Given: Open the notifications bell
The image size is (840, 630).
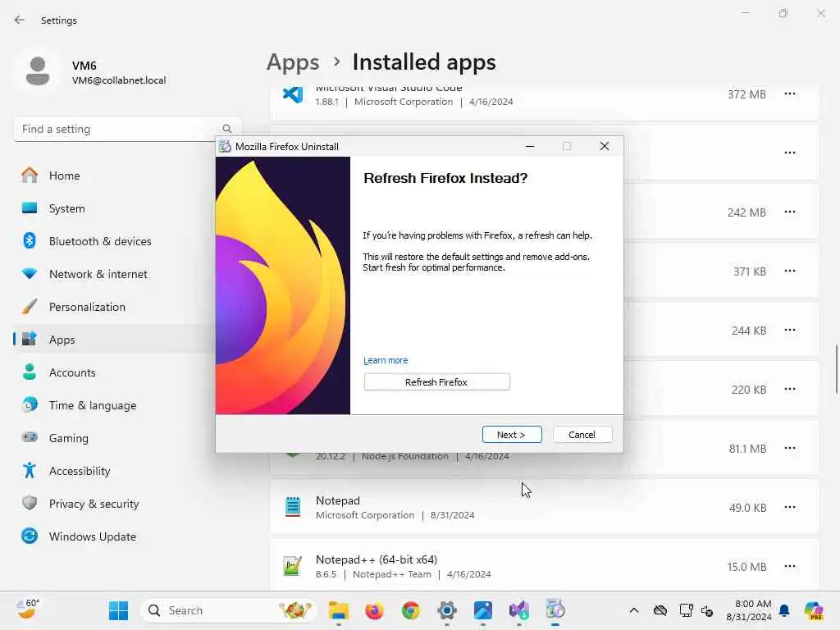Looking at the screenshot, I should coord(784,610).
